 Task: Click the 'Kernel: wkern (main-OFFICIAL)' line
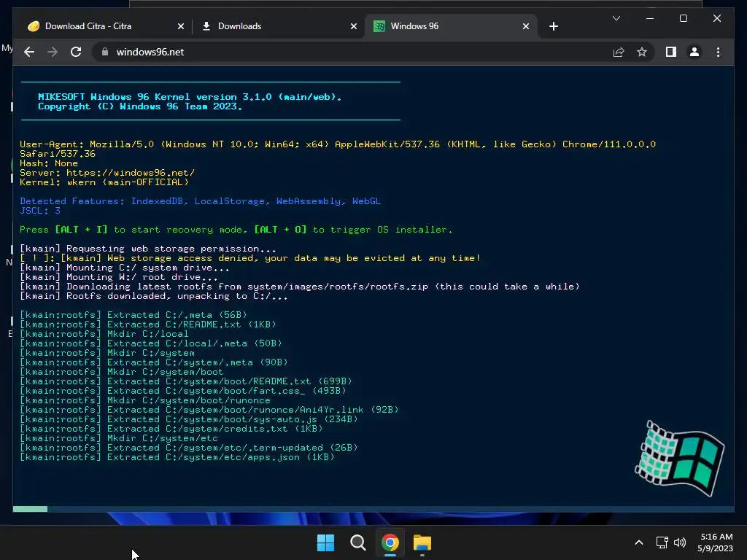tap(104, 182)
